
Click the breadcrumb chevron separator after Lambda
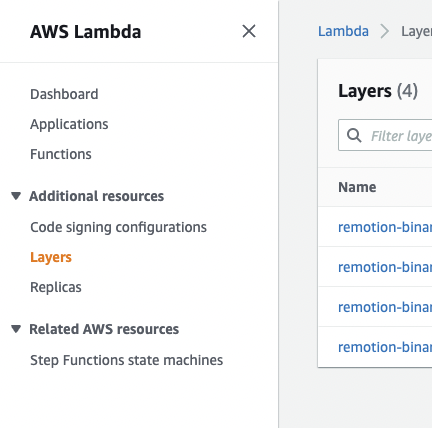pyautogui.click(x=385, y=32)
